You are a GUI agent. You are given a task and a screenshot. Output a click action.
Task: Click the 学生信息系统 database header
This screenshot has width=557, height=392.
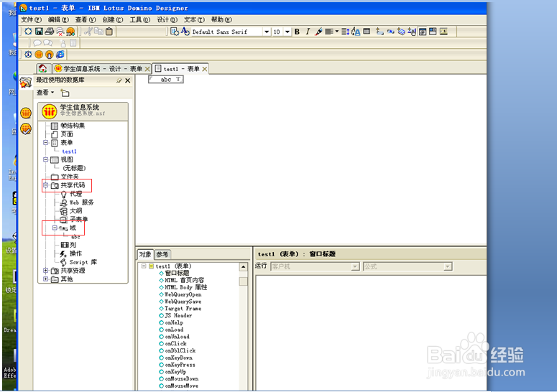coord(83,111)
